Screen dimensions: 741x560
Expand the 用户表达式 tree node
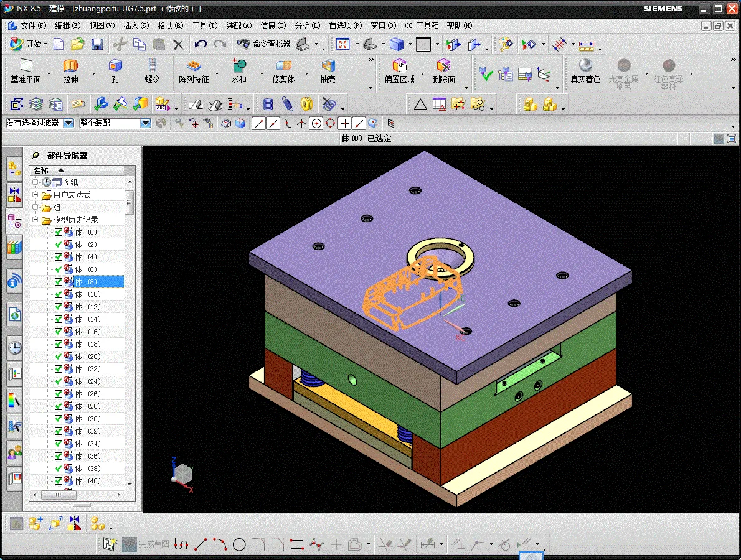(x=35, y=195)
